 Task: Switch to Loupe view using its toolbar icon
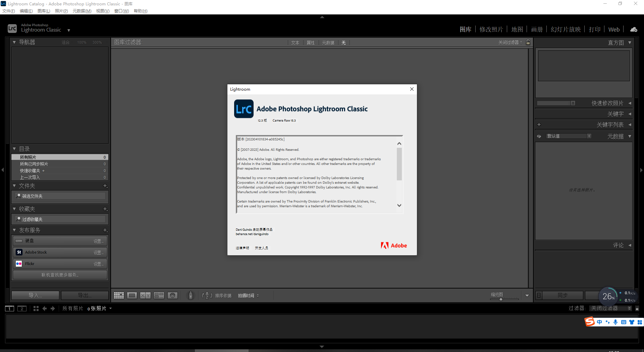(x=132, y=295)
